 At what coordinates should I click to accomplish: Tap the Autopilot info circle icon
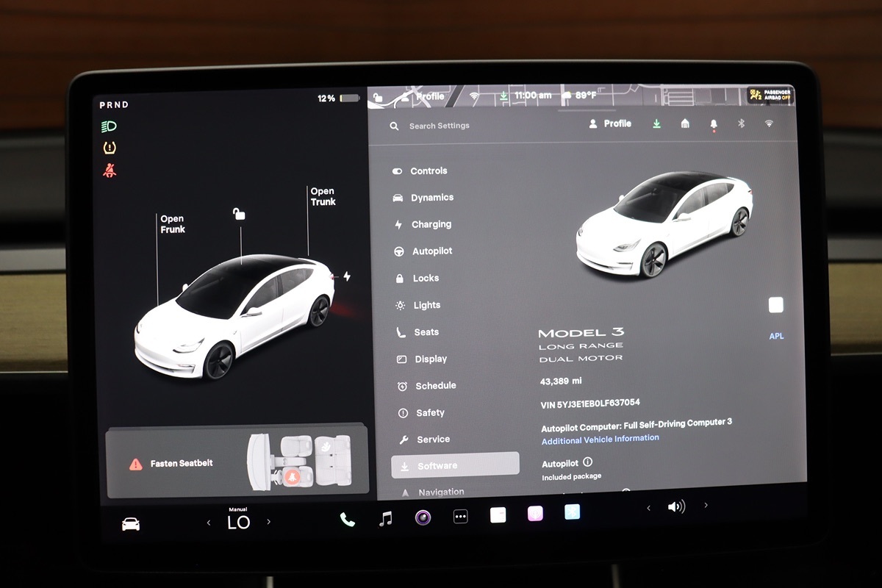pos(587,462)
